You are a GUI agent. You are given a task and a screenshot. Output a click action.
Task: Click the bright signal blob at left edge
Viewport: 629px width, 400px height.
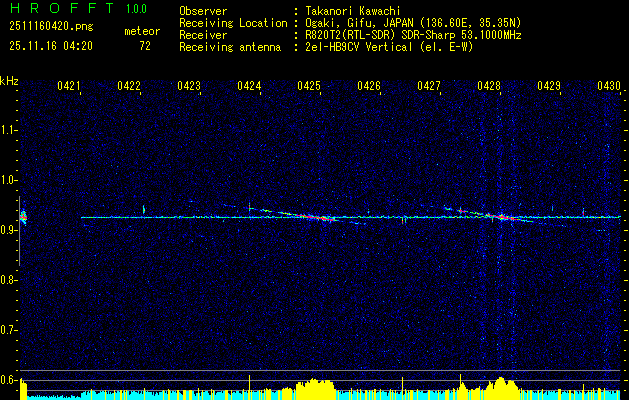22,216
